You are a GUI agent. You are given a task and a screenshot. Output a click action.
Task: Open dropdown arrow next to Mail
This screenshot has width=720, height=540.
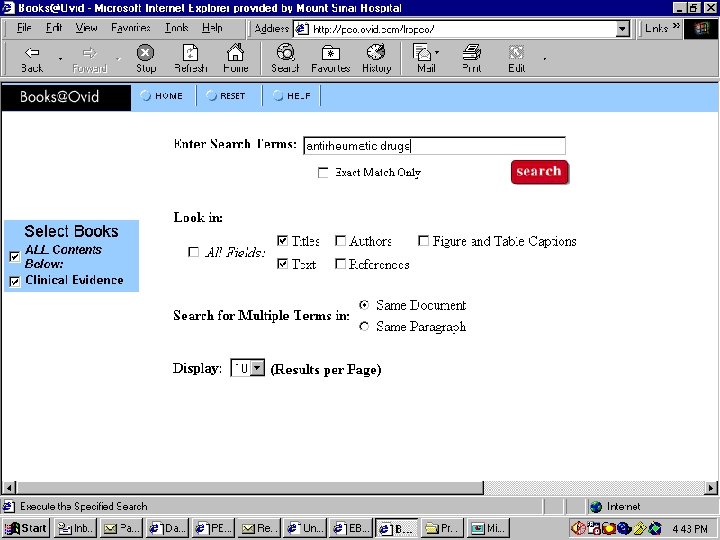[437, 52]
